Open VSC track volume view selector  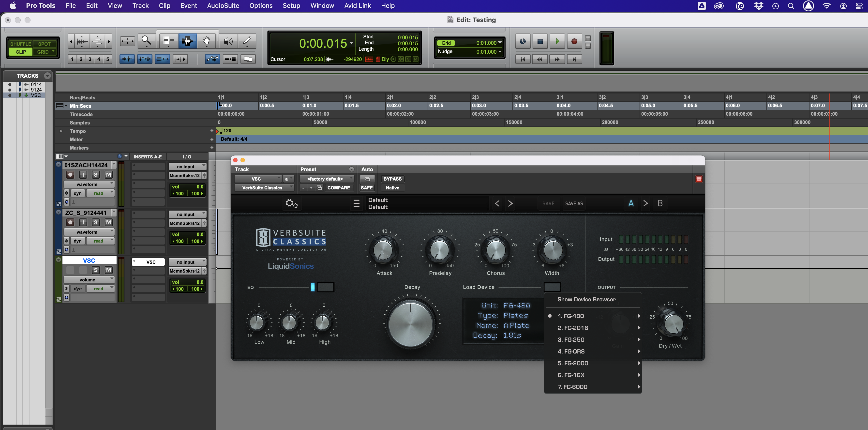click(89, 280)
